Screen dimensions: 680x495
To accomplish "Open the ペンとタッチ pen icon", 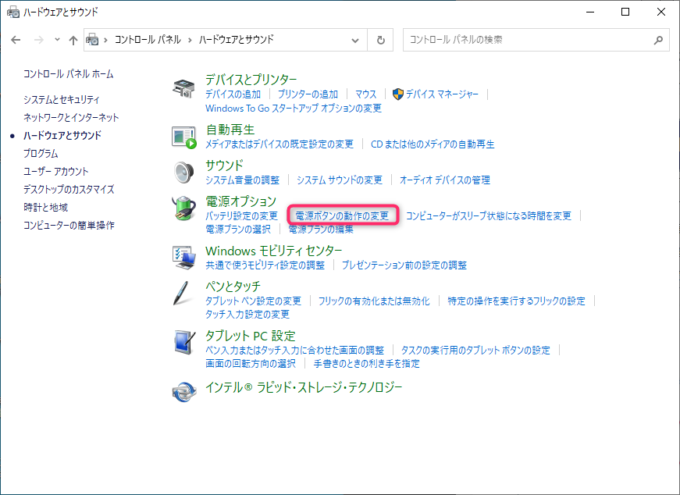I will pyautogui.click(x=181, y=293).
